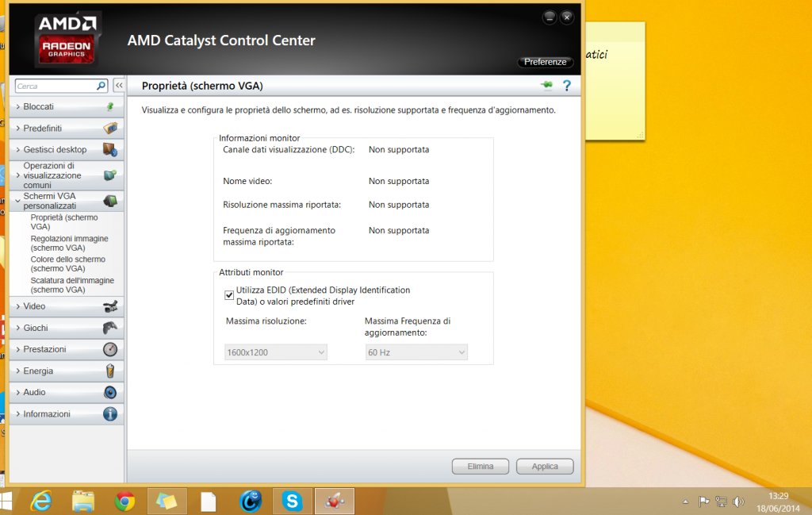Viewport: 812px width, 515px height.
Task: Click the magnifier icon in the Cerca box
Action: pyautogui.click(x=101, y=86)
